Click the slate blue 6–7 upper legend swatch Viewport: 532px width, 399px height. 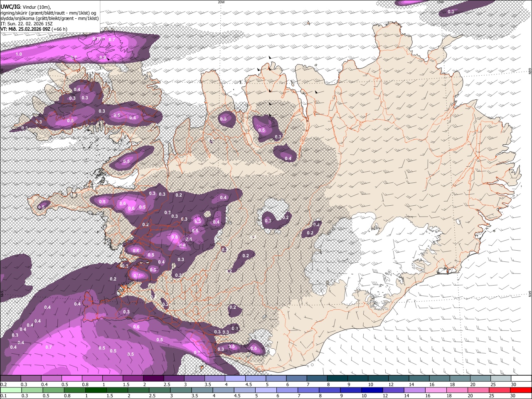296,378
